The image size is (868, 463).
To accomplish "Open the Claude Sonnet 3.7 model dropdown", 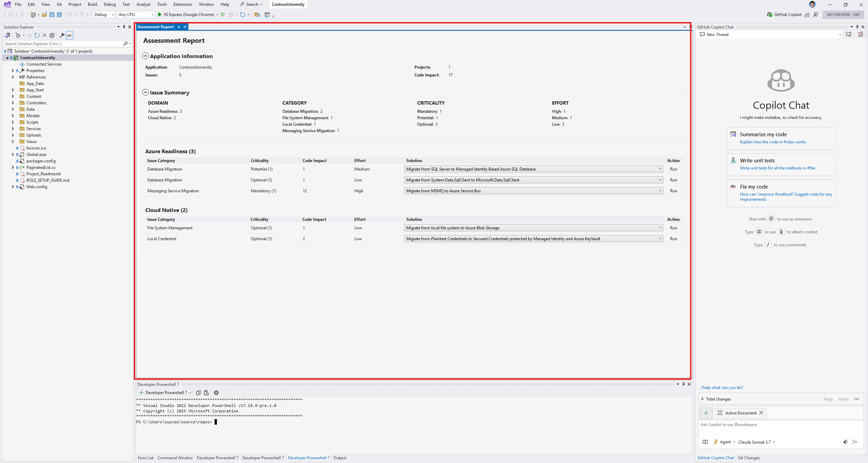I will click(756, 442).
